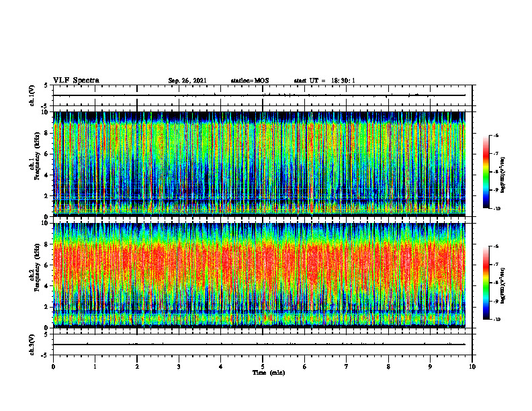532x411 pixels.
Task: Click the 'start UT = 18:30: 1' label
Action: pos(324,81)
